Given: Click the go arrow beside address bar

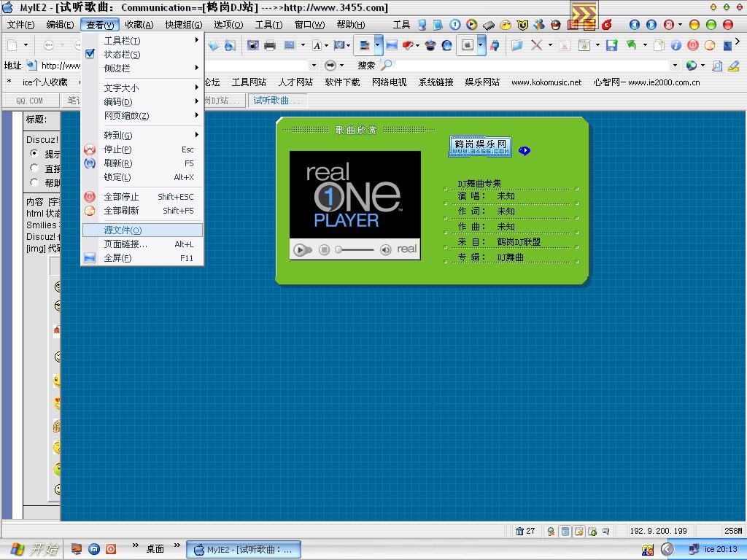Looking at the screenshot, I should [x=330, y=65].
